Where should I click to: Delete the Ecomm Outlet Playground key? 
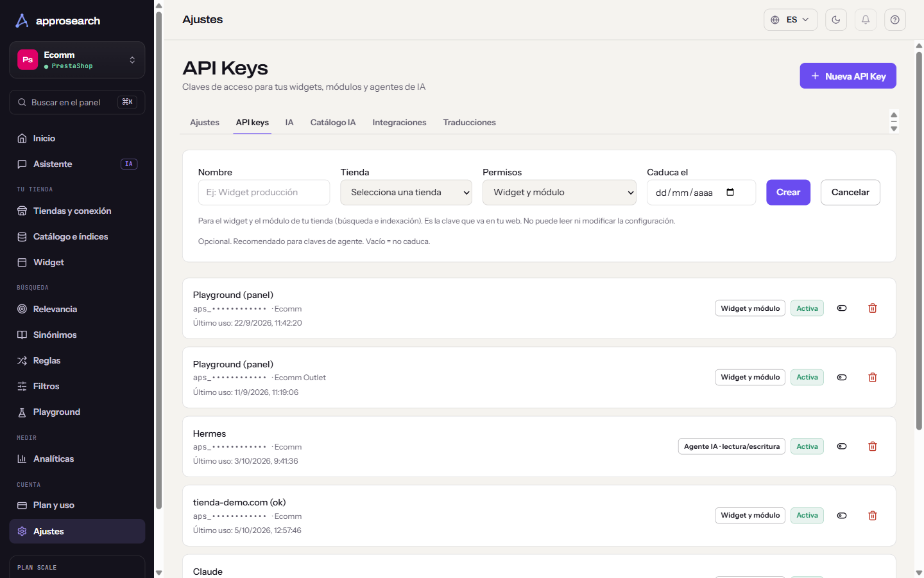(873, 378)
